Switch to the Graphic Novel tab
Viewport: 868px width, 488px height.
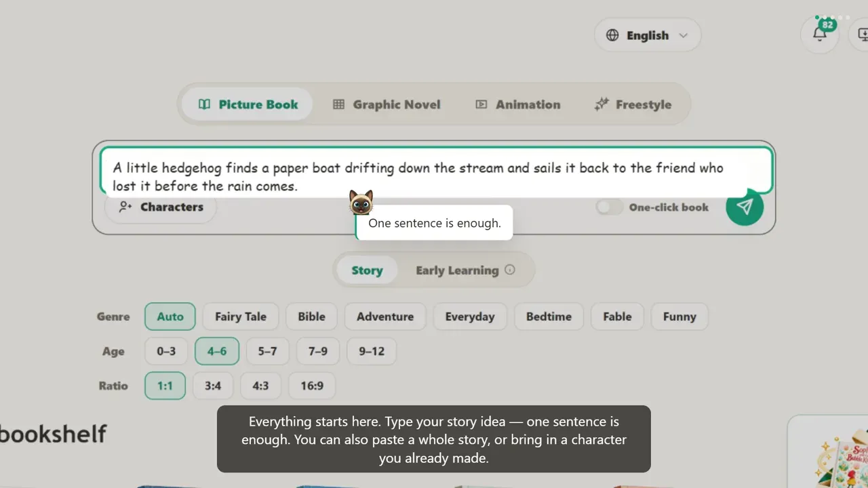coord(387,104)
